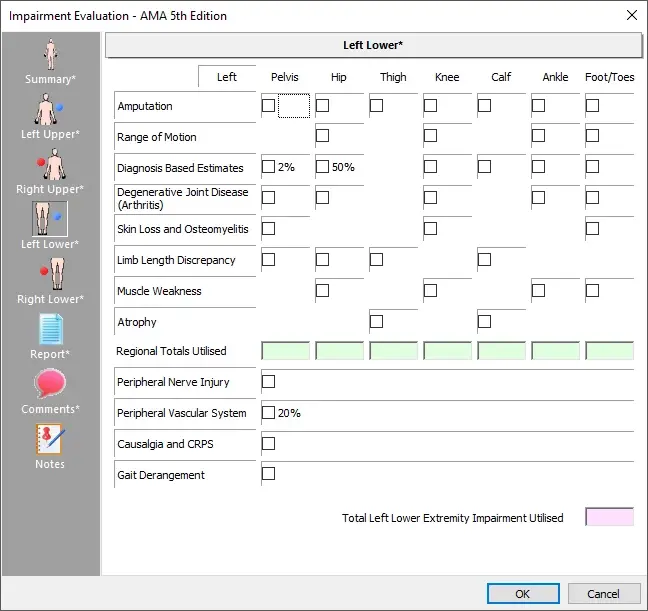Image resolution: width=648 pixels, height=611 pixels.
Task: Tick Amputation checkbox under Hip
Action: point(322,105)
